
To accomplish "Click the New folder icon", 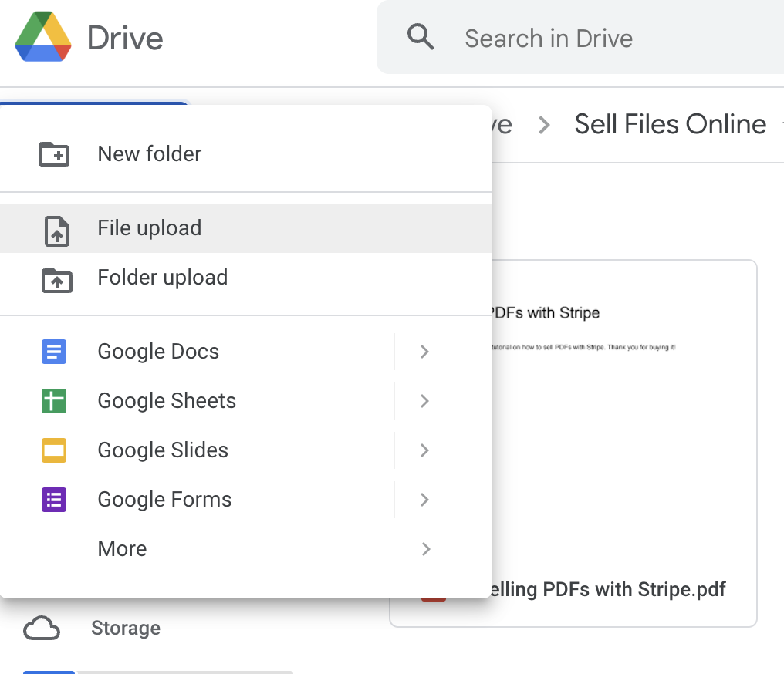I will [54, 154].
